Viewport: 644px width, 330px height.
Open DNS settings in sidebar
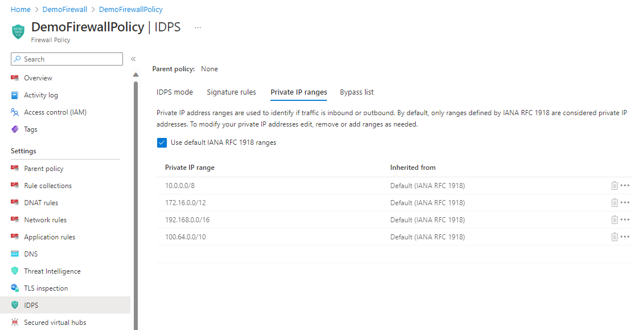coord(31,254)
